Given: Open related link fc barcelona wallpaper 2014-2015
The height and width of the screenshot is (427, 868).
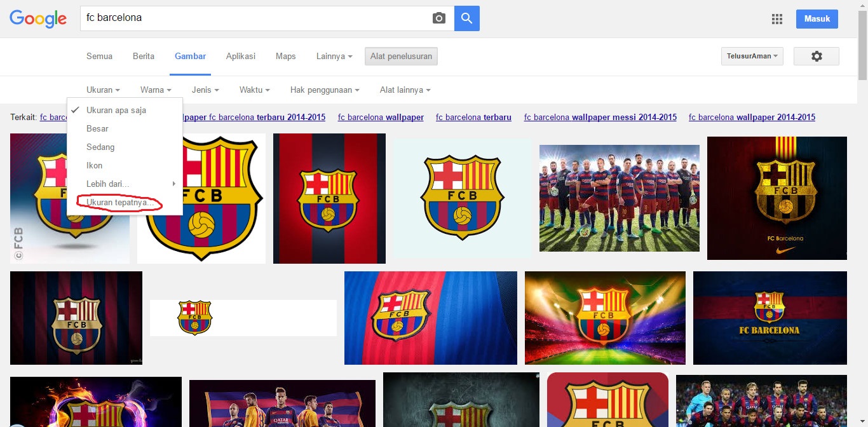Looking at the screenshot, I should pos(752,117).
